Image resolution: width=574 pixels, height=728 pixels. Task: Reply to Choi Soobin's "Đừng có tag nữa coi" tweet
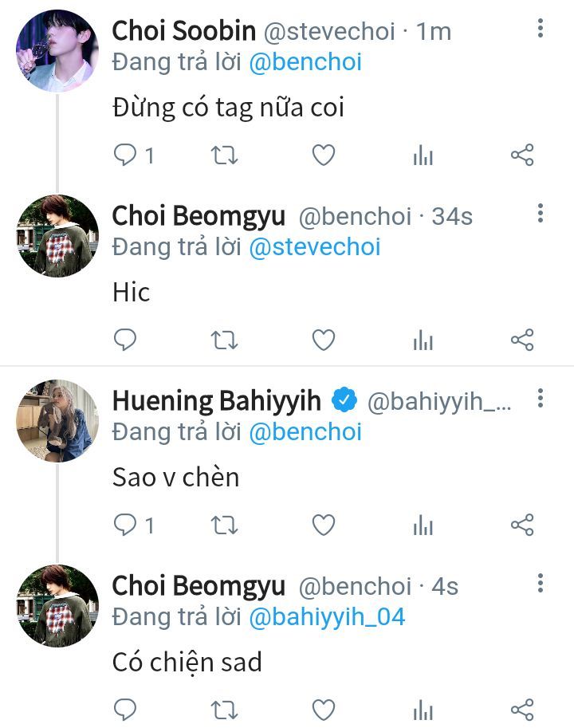pyautogui.click(x=126, y=155)
